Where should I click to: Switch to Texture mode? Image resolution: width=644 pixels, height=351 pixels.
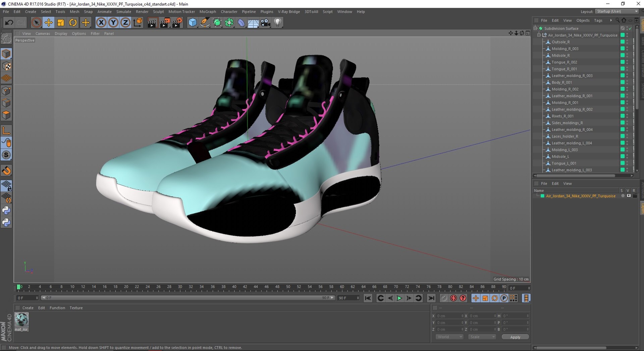point(6,66)
